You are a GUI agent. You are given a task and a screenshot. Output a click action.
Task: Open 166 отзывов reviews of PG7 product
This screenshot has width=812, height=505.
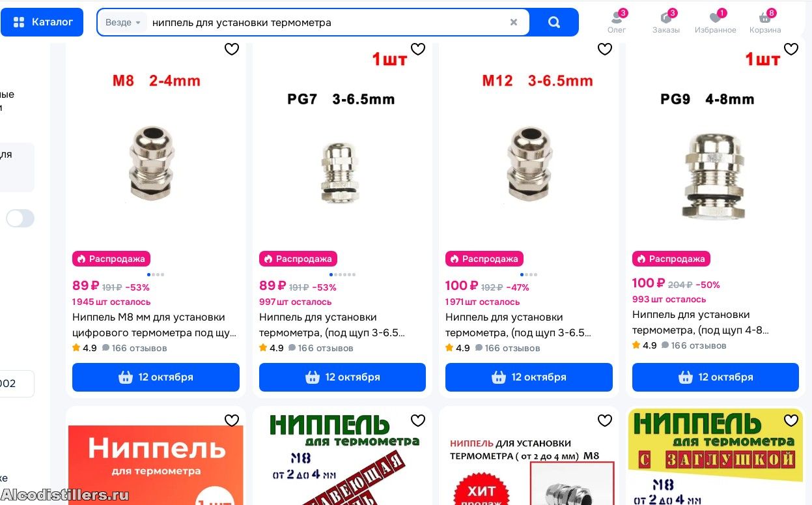[326, 348]
